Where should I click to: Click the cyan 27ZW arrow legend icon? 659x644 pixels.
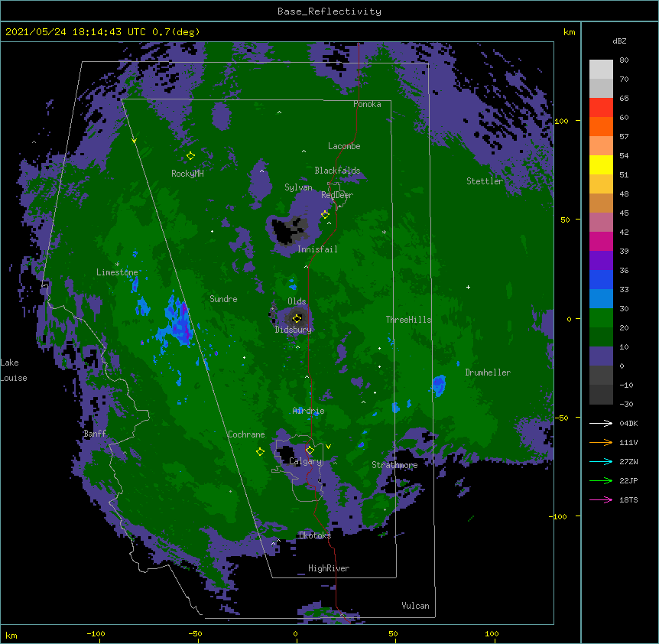point(601,461)
